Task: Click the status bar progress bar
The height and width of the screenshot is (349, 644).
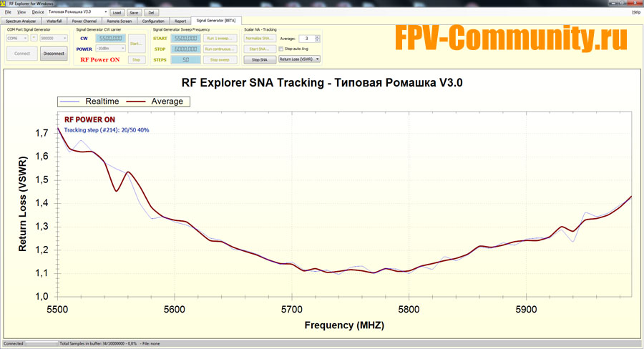Action: point(42,344)
